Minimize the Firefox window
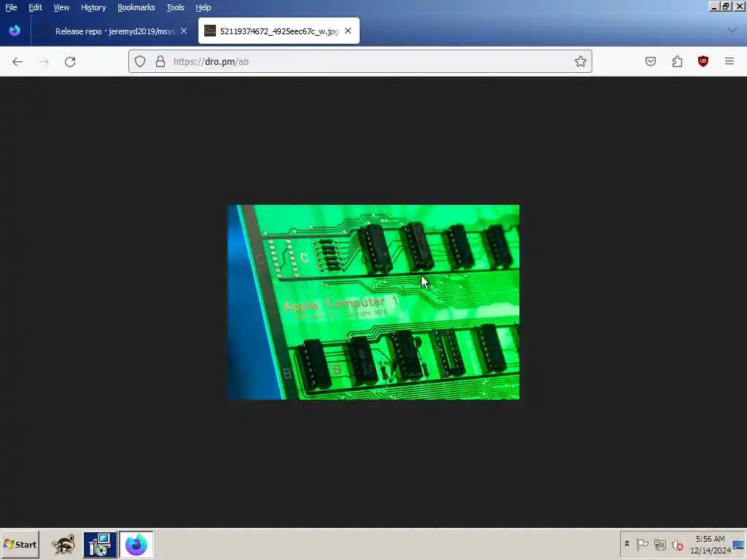 (714, 7)
